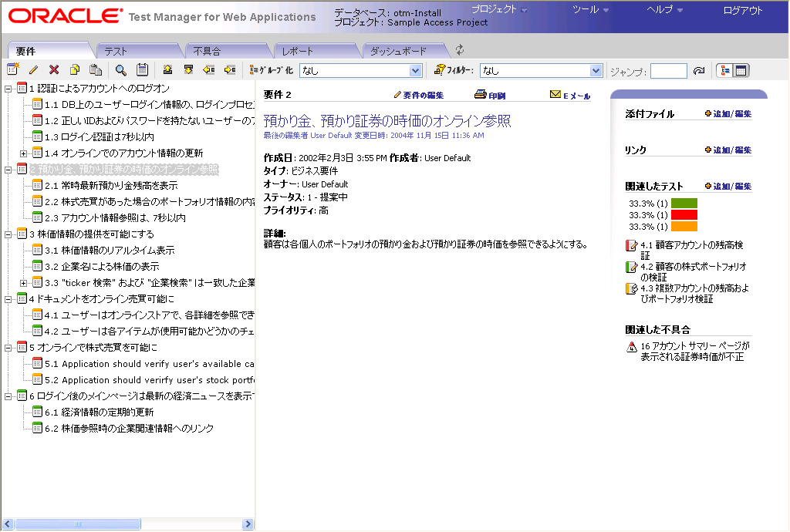Viewport: 790px width, 532px height.
Task: Collapse requirement 5 オンラインで株式売買を可能に
Action: pos(8,348)
